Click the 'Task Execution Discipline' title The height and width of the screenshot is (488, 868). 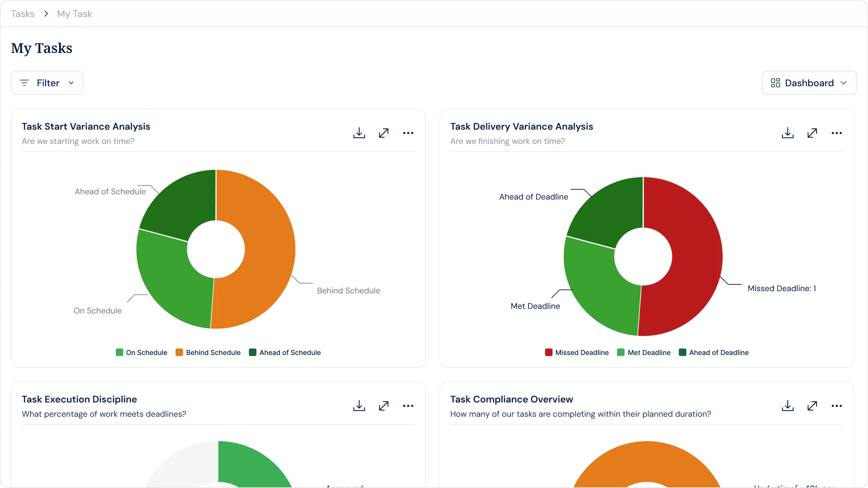tap(79, 399)
